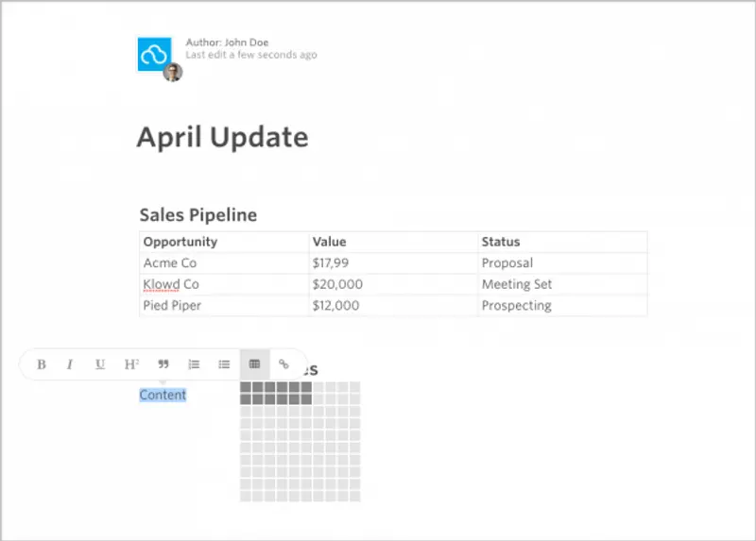
Task: Select the Prospecting status cell
Action: pos(516,306)
